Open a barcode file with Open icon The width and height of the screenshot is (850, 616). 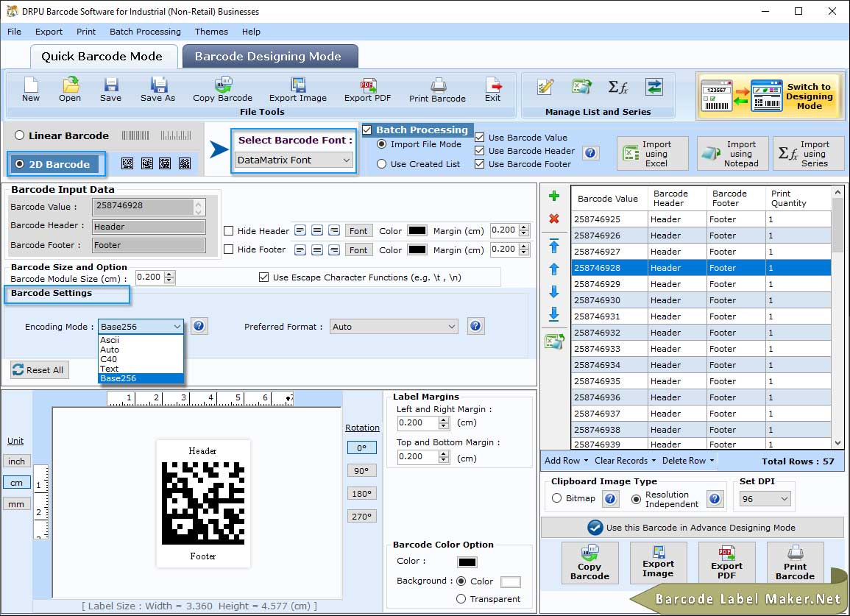pyautogui.click(x=70, y=90)
